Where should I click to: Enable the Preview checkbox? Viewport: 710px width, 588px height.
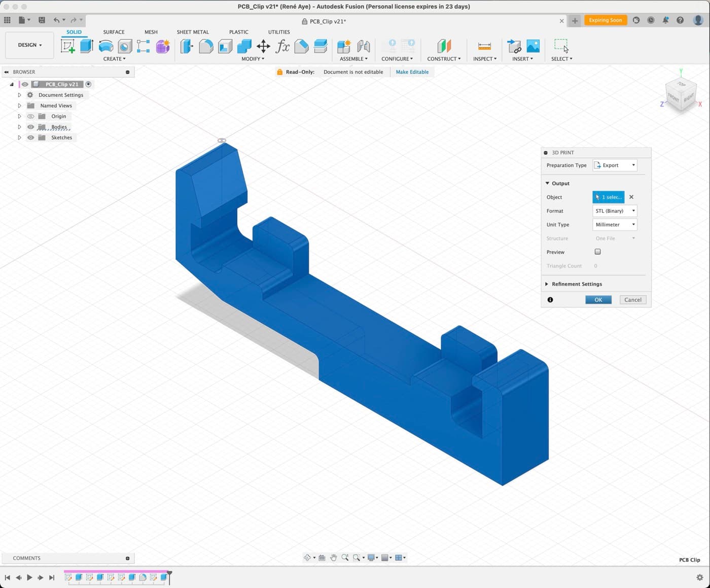pos(597,252)
